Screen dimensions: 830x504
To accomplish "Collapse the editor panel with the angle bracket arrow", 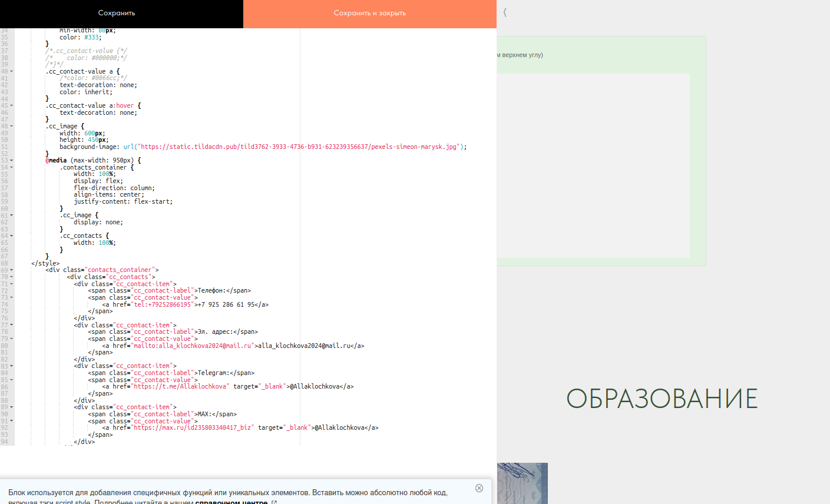I will (x=505, y=12).
